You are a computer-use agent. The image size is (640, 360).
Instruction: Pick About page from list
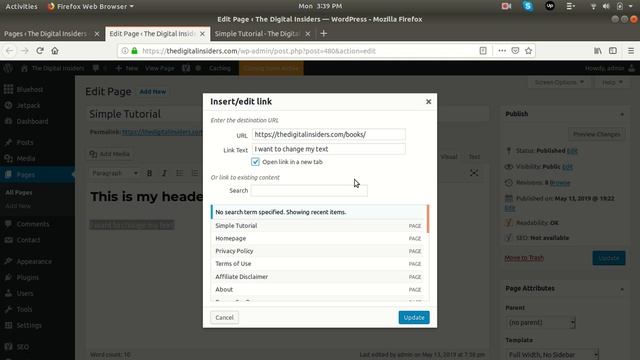click(x=318, y=289)
